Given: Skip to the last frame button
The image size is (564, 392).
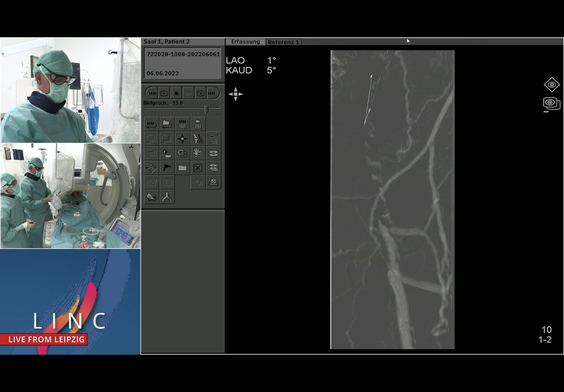Looking at the screenshot, I should pyautogui.click(x=212, y=93).
